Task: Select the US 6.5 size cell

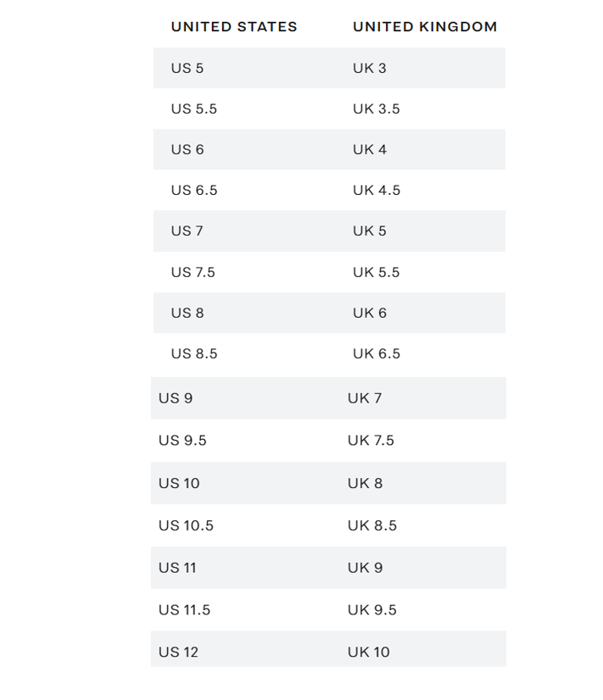Action: (x=194, y=190)
